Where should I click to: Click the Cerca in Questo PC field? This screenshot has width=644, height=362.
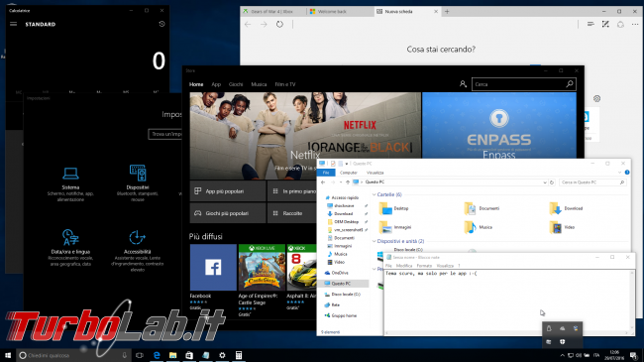tap(592, 182)
